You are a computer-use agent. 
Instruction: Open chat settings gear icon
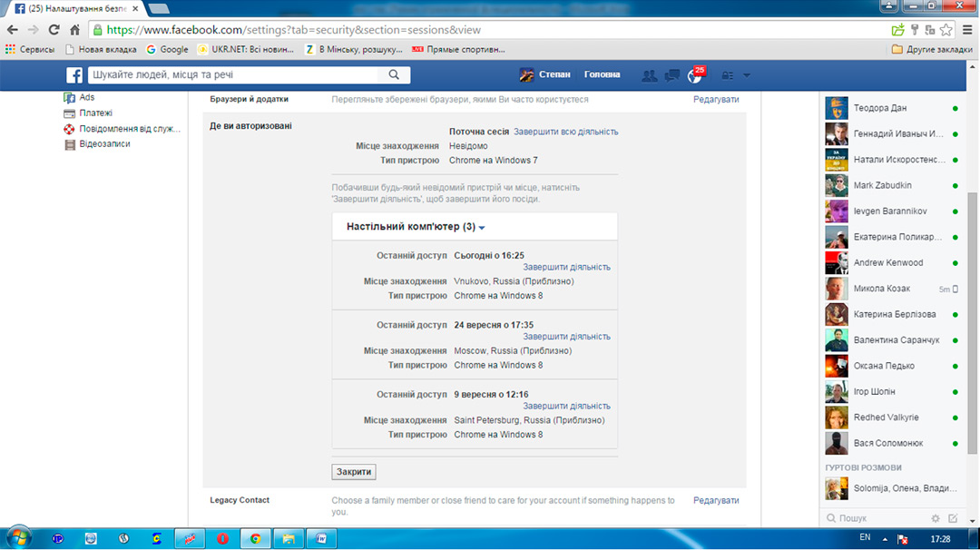point(936,518)
